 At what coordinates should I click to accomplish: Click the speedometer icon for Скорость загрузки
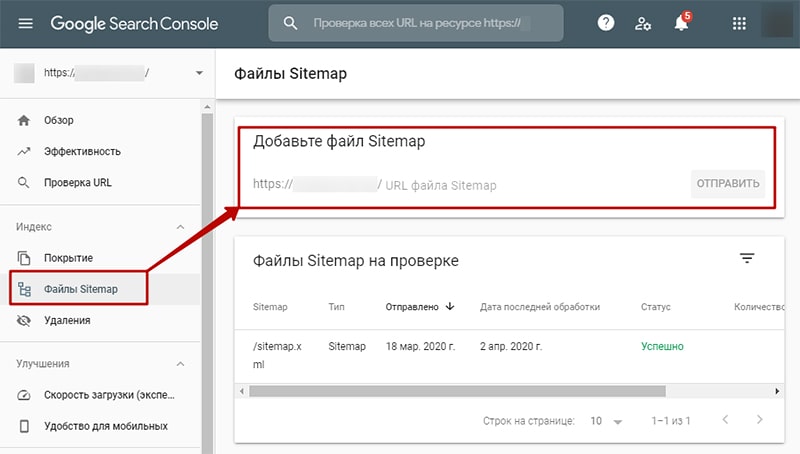(23, 395)
